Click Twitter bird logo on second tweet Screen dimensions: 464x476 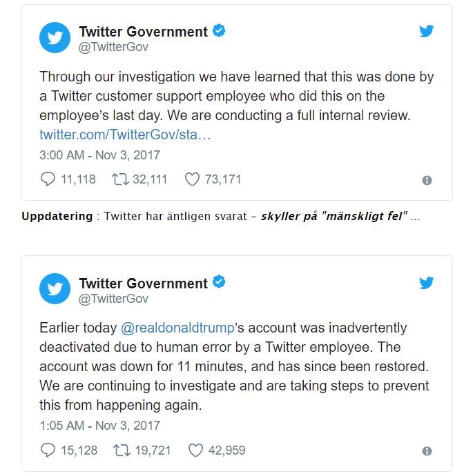pos(427,283)
